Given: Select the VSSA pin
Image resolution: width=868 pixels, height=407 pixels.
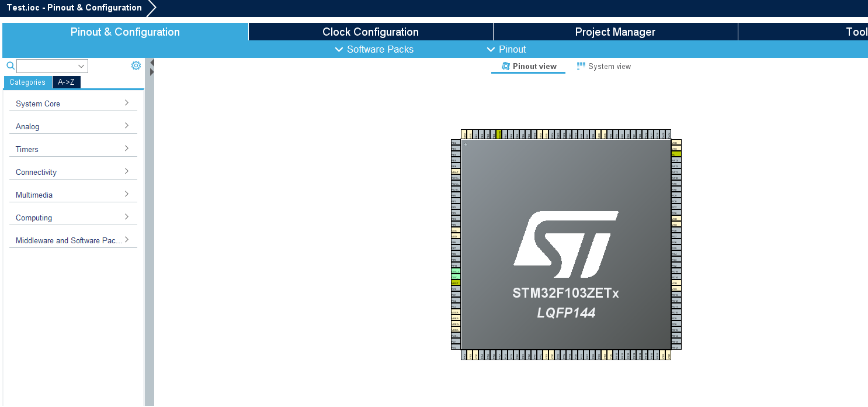Looking at the screenshot, I should point(456,312).
